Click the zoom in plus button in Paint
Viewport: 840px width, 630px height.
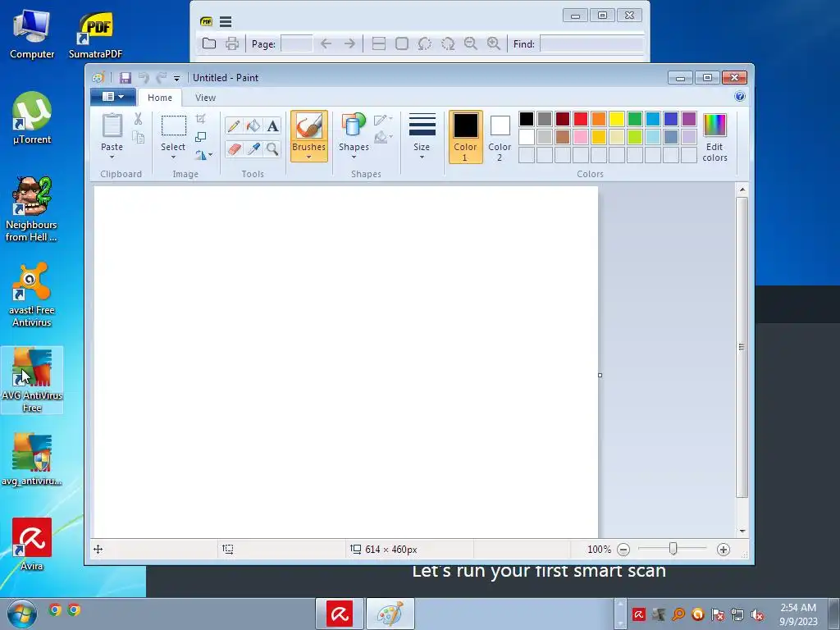pos(724,550)
